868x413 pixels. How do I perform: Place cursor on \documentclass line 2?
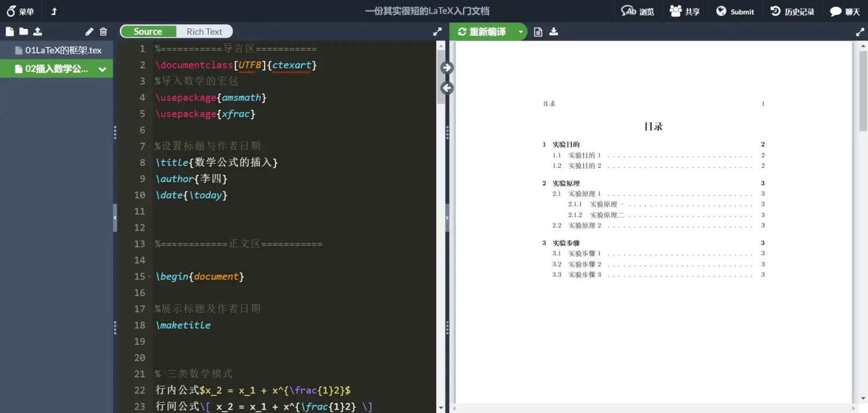click(236, 65)
